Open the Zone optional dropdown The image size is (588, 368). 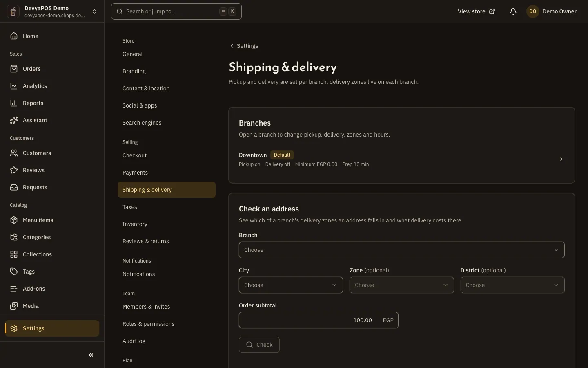pyautogui.click(x=402, y=285)
